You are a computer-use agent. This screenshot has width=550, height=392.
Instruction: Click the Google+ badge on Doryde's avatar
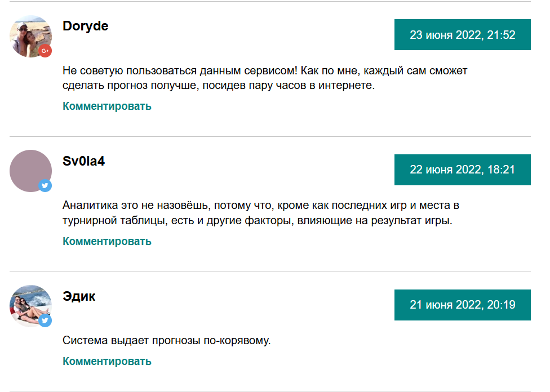(45, 51)
